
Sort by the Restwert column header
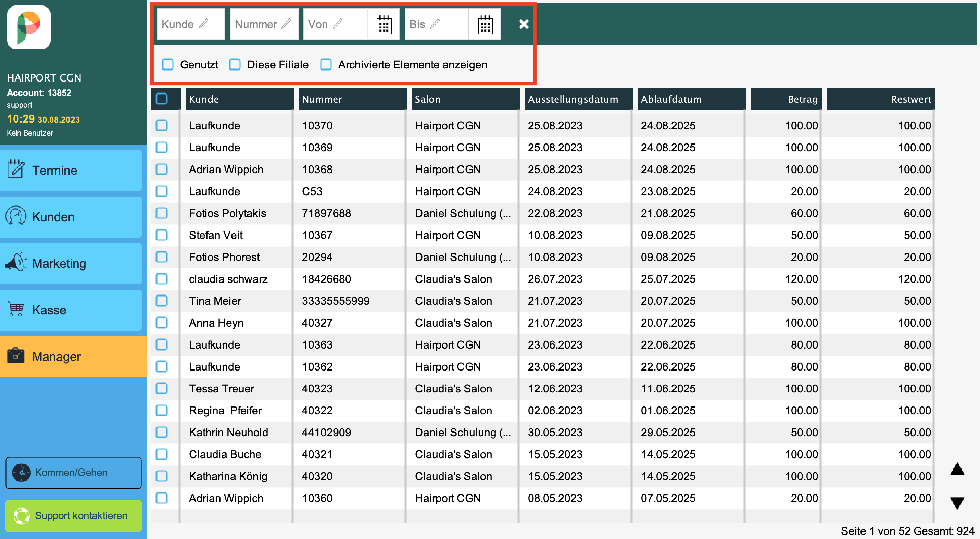coord(880,99)
